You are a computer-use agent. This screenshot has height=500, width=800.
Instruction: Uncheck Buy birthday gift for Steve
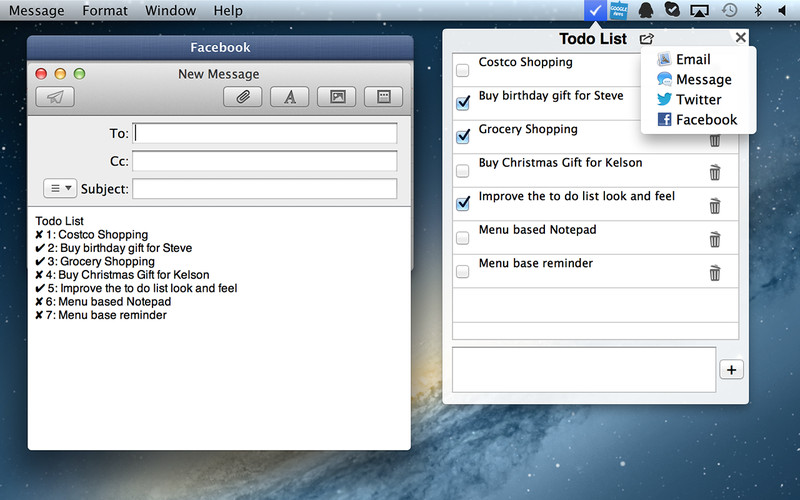[463, 103]
